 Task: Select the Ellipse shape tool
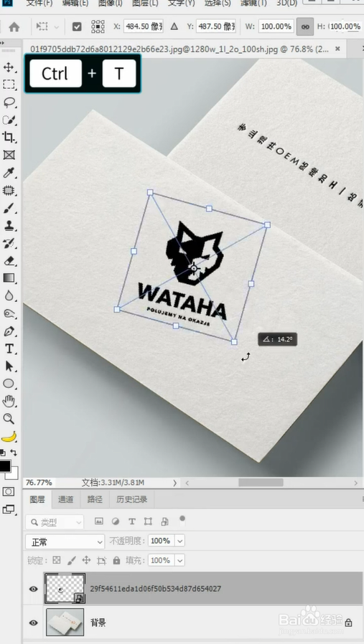tap(9, 384)
